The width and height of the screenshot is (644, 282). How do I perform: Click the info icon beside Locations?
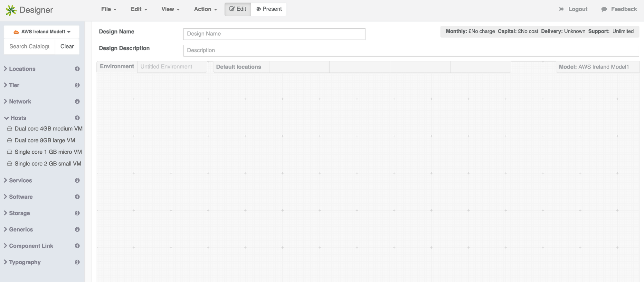(77, 69)
